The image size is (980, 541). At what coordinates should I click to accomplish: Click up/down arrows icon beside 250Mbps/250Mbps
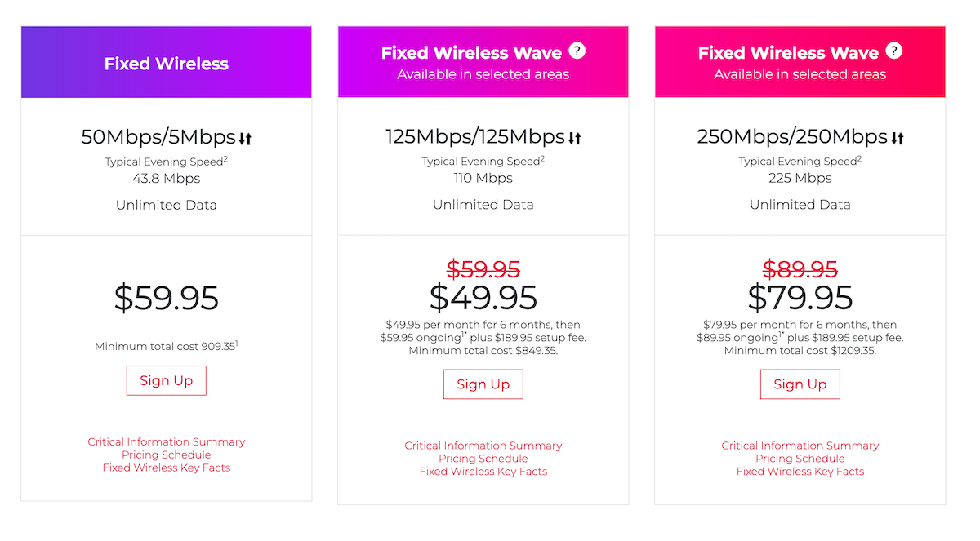pyautogui.click(x=898, y=139)
